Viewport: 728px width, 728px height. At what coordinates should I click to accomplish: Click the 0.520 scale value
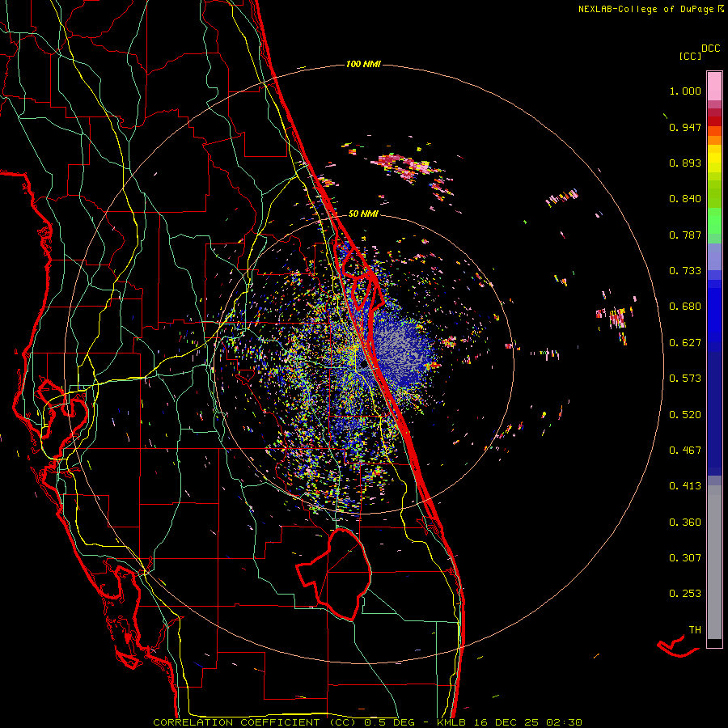[685, 415]
